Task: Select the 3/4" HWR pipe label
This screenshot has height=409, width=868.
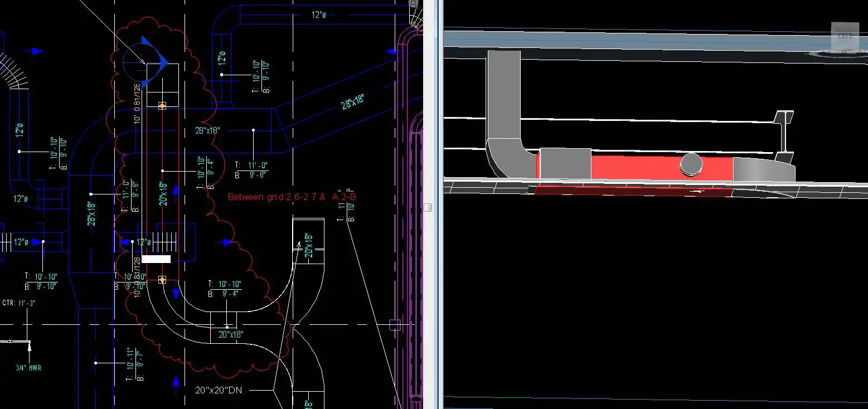Action: (x=28, y=368)
